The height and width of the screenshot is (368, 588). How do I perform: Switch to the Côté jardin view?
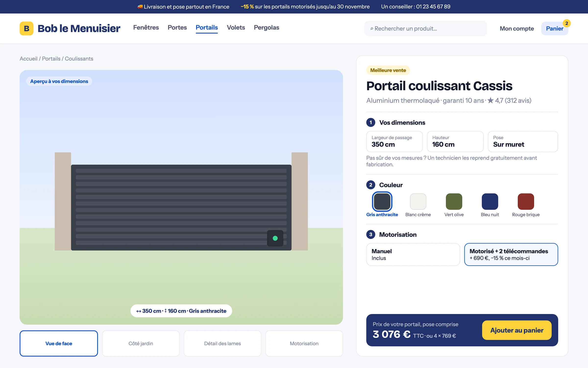pos(141,343)
